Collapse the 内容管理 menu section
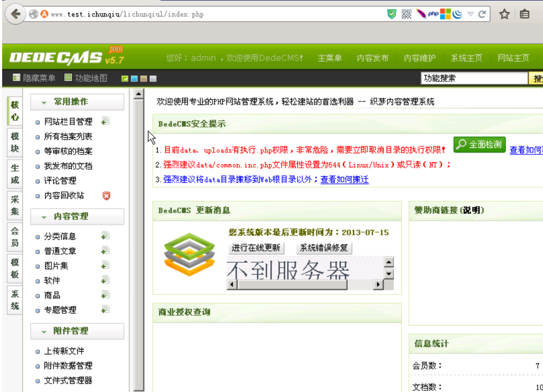 point(77,217)
